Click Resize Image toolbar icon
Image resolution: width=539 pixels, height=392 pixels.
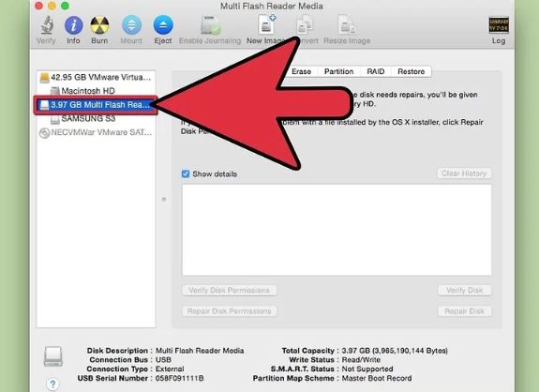[x=347, y=24]
